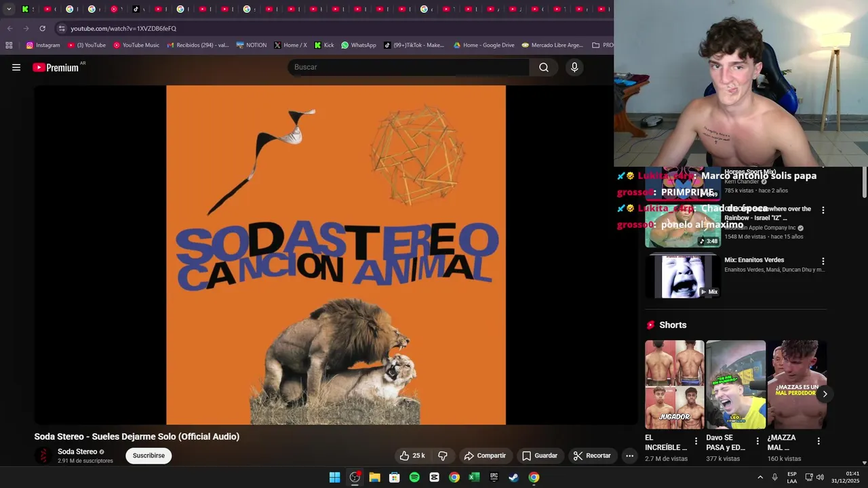Reload the page in Chrome
Screen dimensions: 868x488
[x=42, y=28]
